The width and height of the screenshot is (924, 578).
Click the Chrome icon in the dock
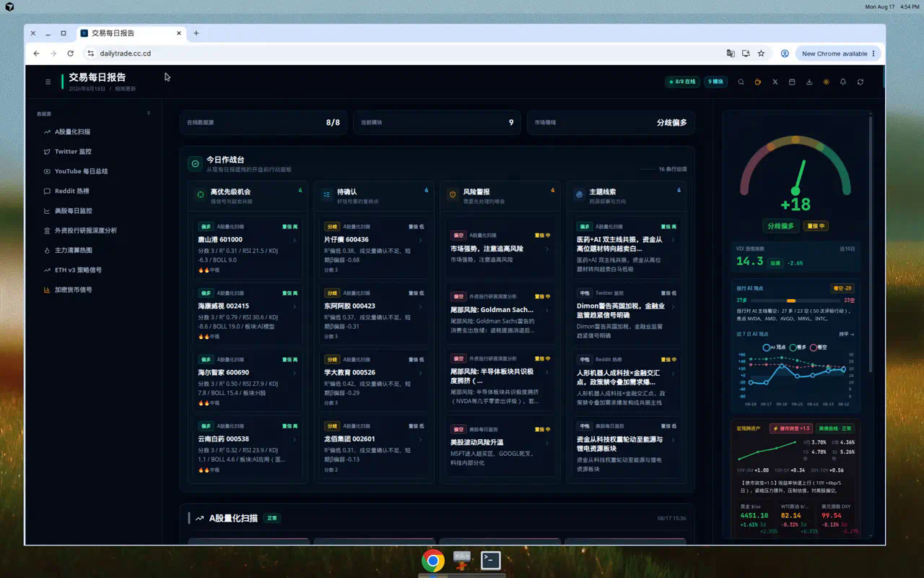433,561
